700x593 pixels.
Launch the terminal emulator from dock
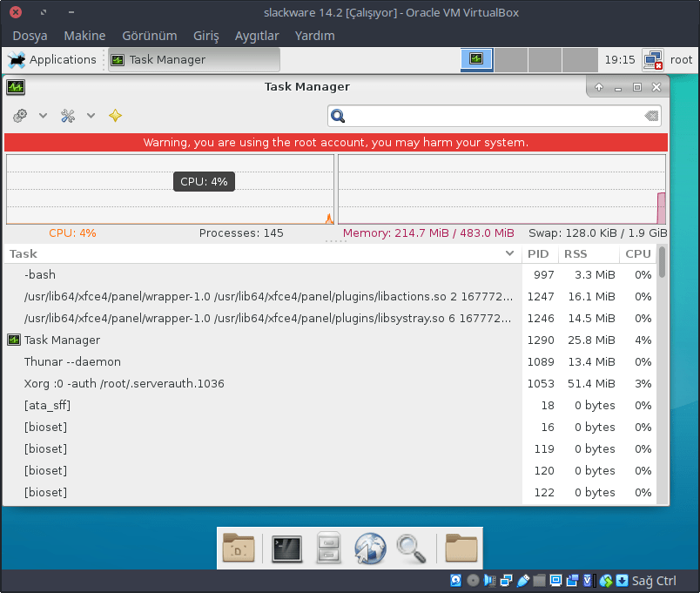286,549
